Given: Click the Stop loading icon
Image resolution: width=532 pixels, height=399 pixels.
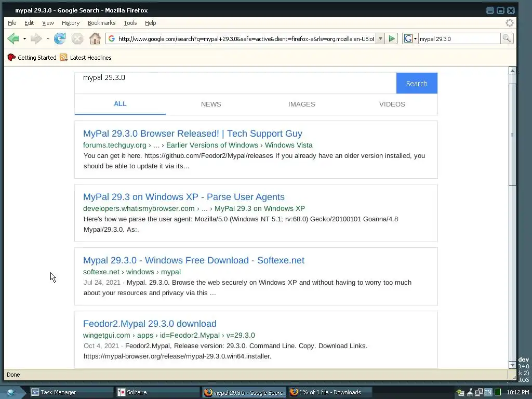Looking at the screenshot, I should [77, 38].
